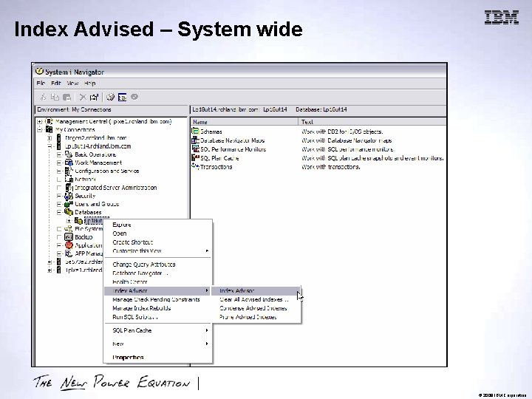Click the Cut scissors toolbar icon
Screen dimensions: 532x399
(x=43, y=98)
